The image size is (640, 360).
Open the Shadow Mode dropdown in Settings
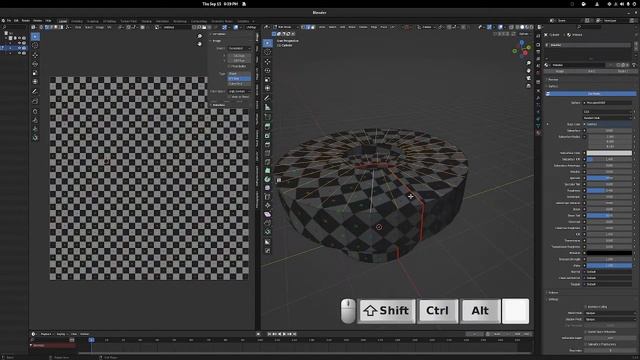tap(609, 319)
